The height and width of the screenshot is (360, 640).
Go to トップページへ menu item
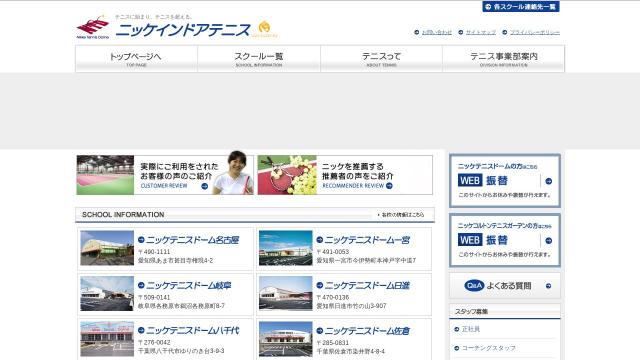point(136,59)
